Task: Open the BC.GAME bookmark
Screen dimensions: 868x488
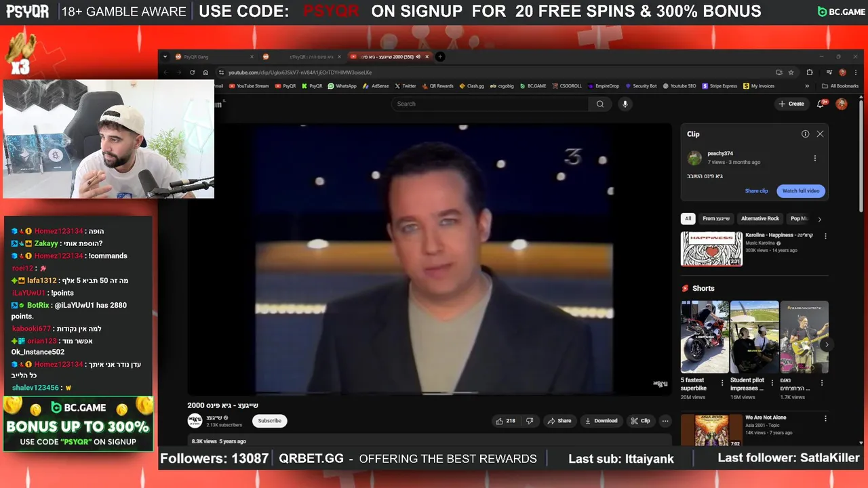Action: click(533, 86)
